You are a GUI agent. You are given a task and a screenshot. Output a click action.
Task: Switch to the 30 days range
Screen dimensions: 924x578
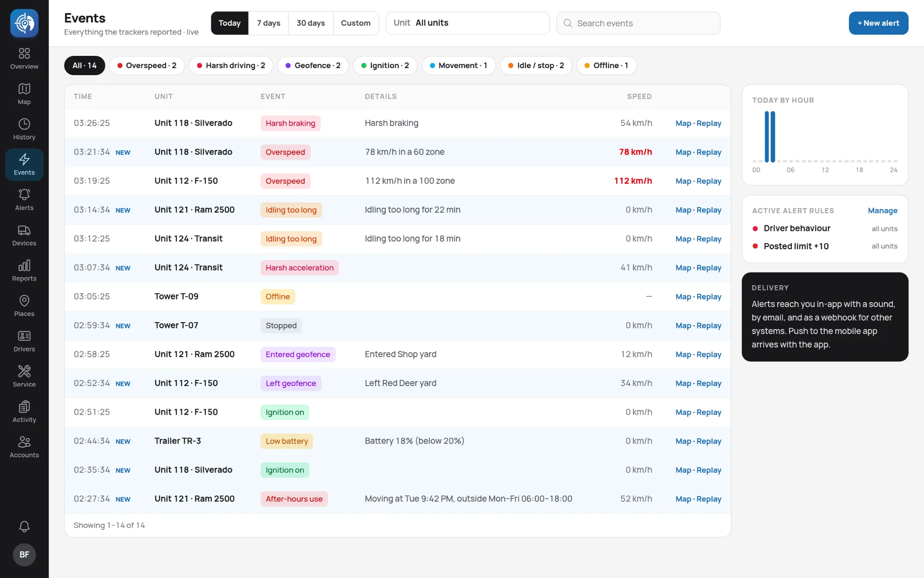(x=311, y=23)
